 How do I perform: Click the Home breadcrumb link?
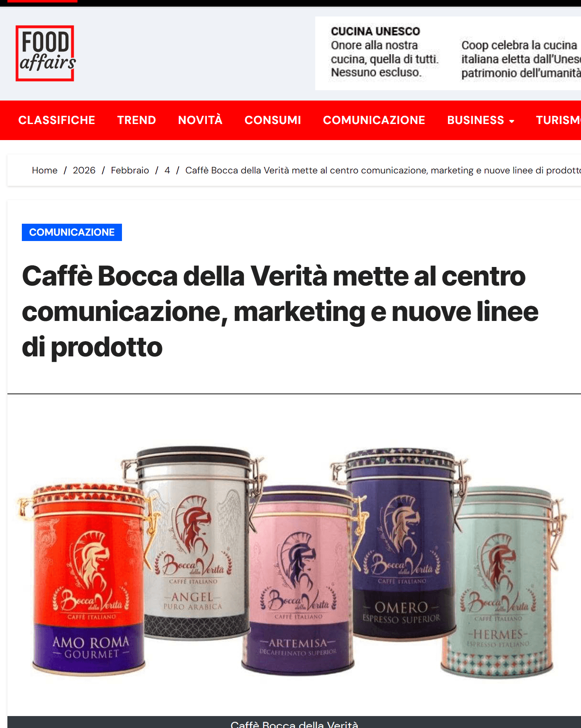45,170
